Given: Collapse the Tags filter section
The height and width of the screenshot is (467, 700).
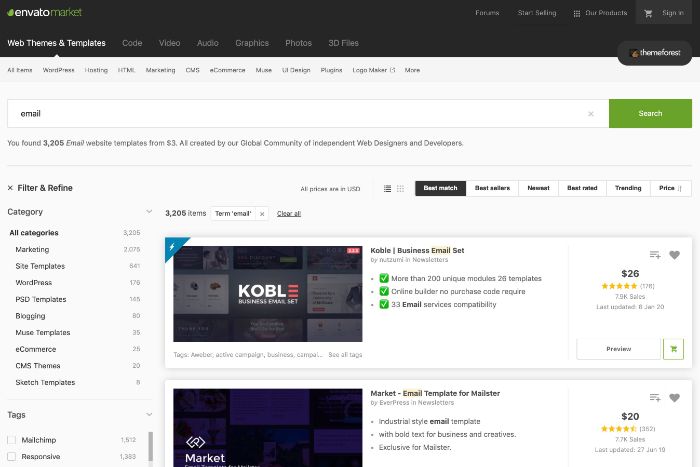Looking at the screenshot, I should [x=149, y=415].
